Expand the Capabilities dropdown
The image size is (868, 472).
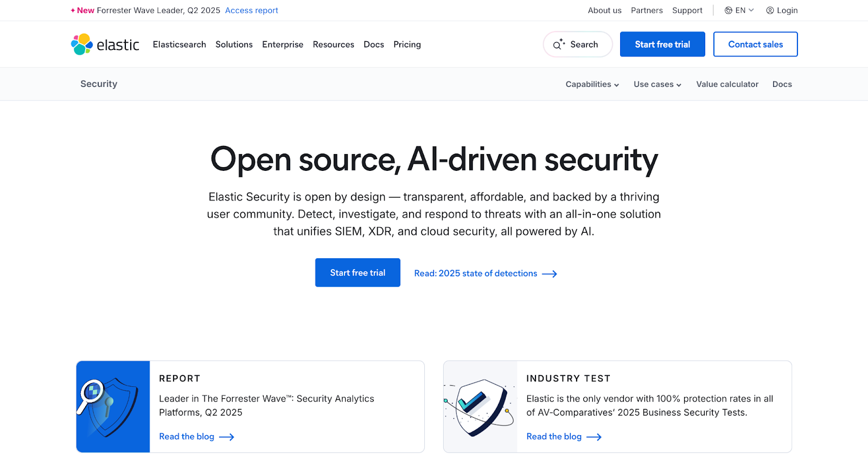click(592, 84)
